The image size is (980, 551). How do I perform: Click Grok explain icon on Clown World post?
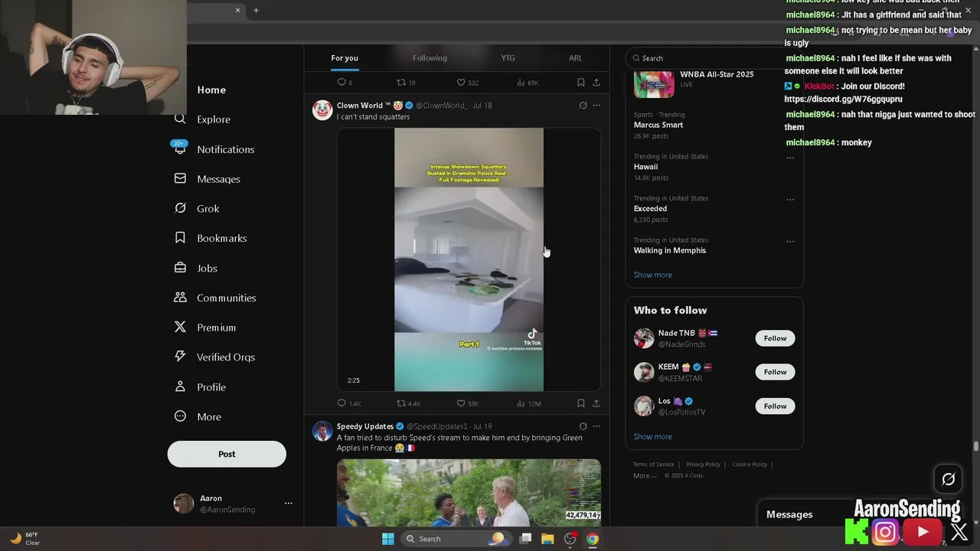pyautogui.click(x=583, y=106)
